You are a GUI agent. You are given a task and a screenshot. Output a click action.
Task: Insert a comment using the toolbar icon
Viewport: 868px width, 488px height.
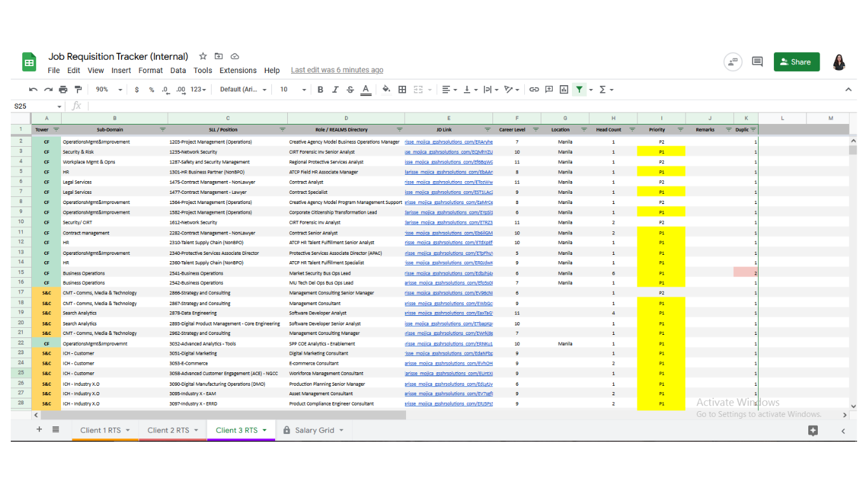tap(549, 90)
